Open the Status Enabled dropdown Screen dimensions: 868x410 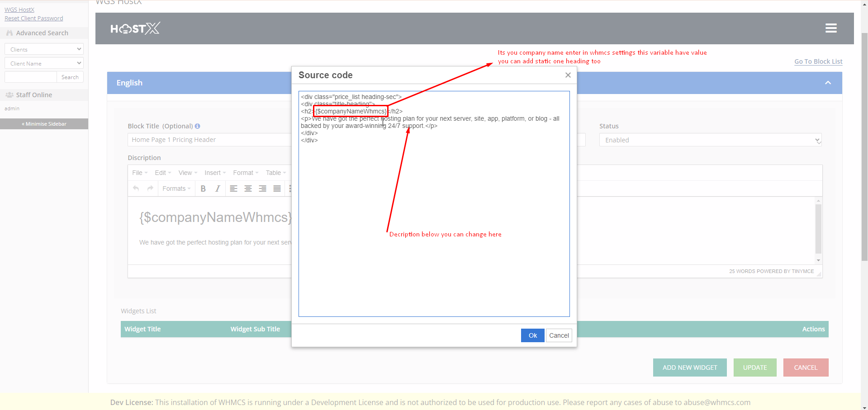(x=710, y=140)
